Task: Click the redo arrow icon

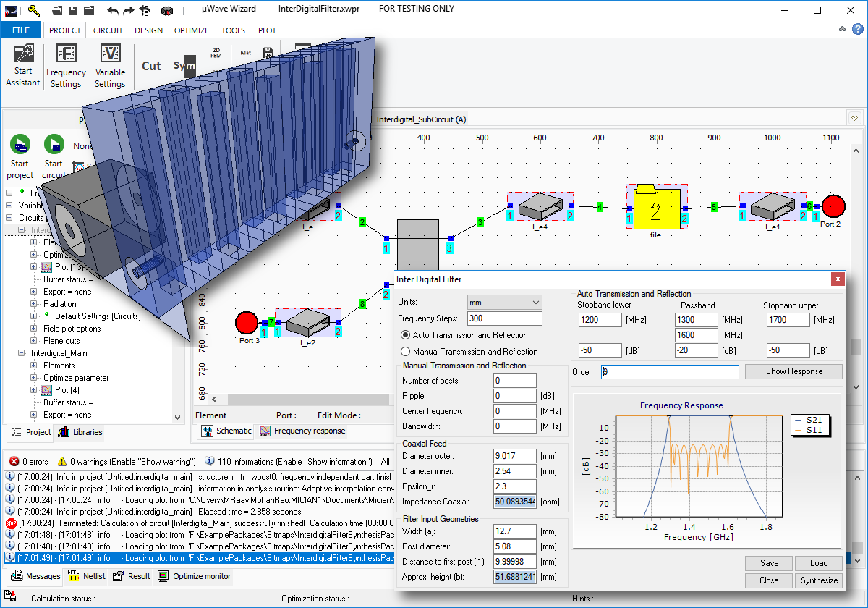Action: pyautogui.click(x=128, y=10)
